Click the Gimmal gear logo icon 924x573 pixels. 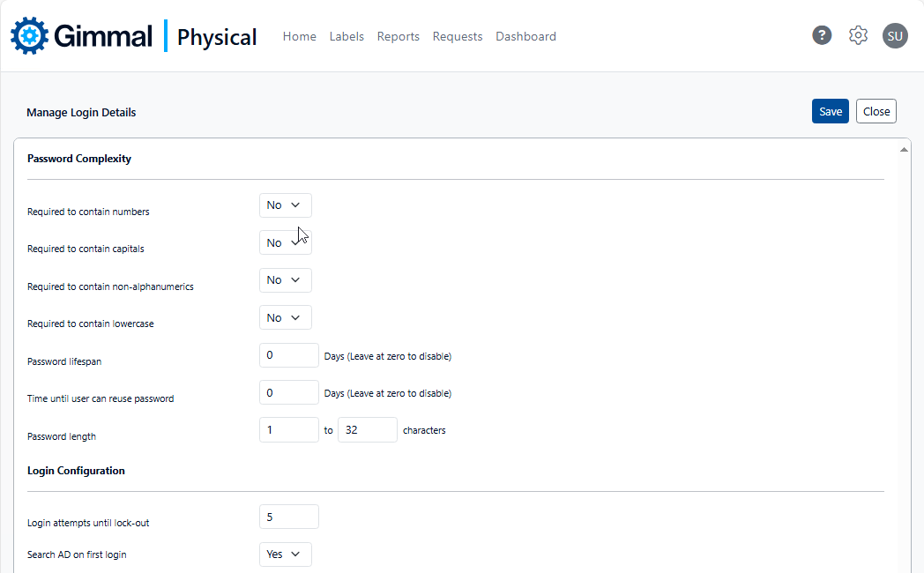29,36
